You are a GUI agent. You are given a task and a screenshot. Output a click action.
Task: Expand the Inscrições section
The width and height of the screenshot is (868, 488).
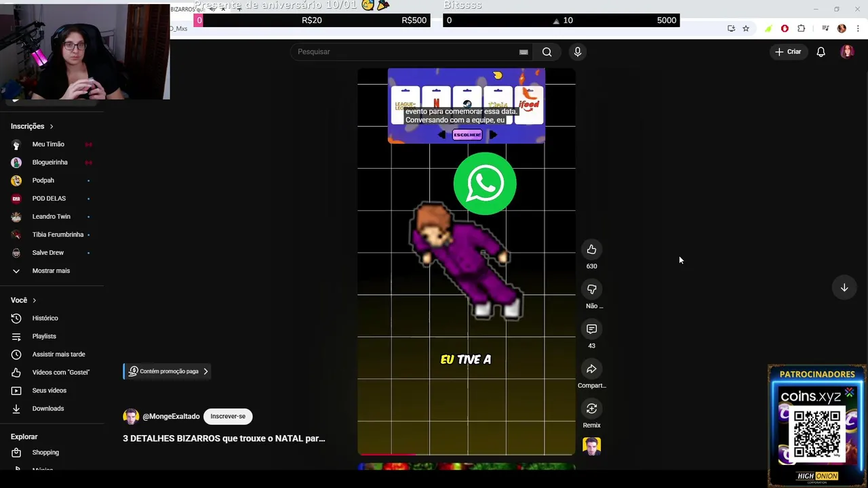32,126
